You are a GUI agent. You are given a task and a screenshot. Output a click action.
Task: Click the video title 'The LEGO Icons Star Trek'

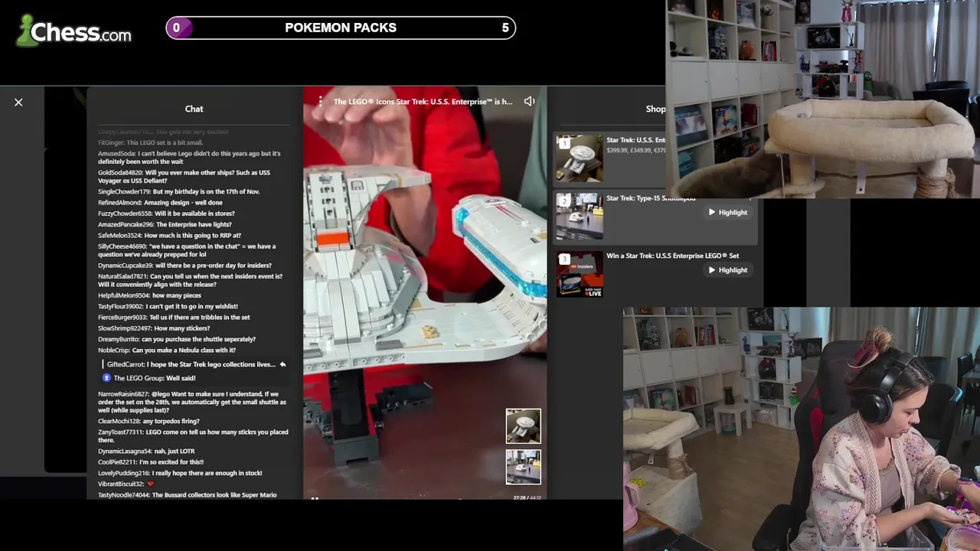[423, 101]
